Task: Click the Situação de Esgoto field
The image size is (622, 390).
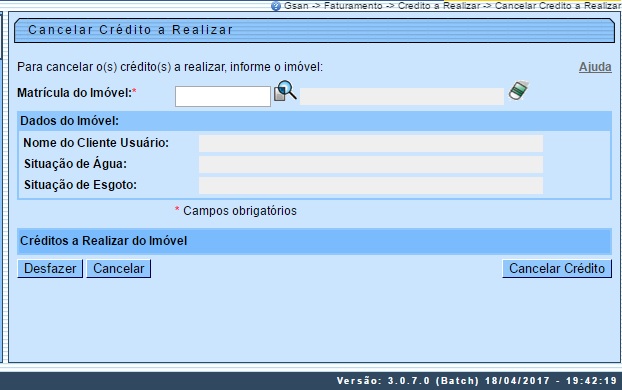Action: click(x=371, y=185)
